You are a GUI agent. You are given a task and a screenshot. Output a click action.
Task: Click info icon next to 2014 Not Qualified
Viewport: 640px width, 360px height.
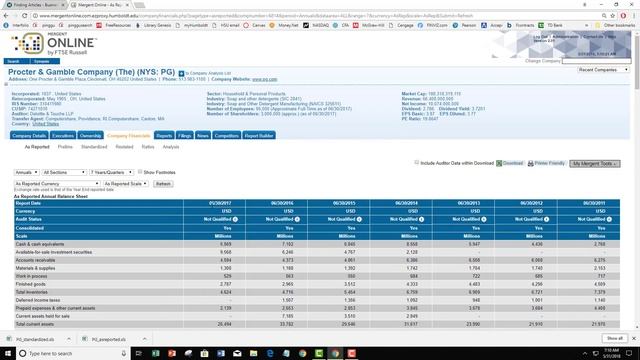pos(421,220)
